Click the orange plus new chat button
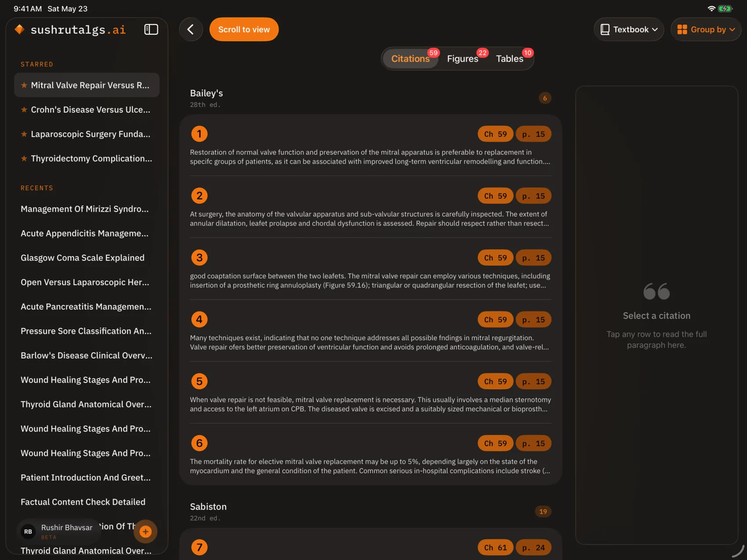747x560 pixels. (x=145, y=531)
